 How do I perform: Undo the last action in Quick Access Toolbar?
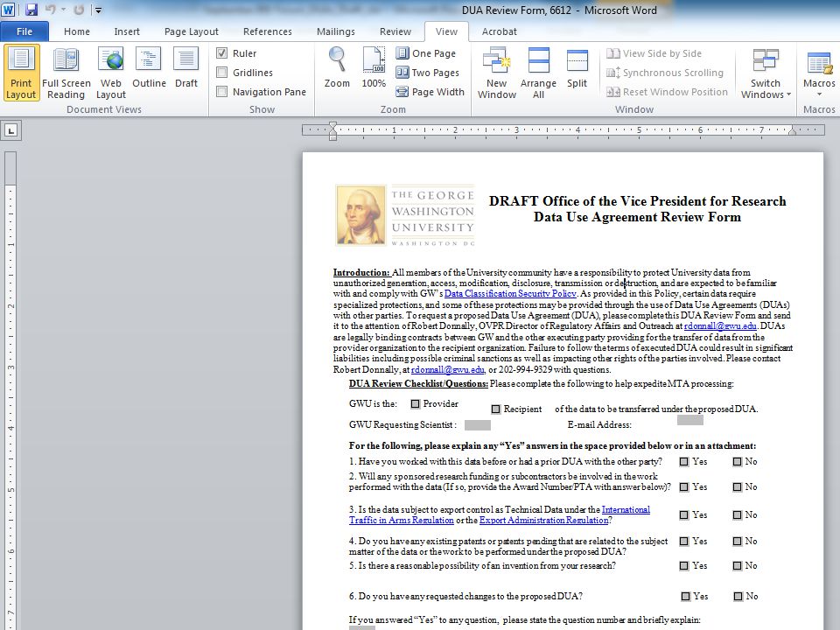(x=50, y=10)
